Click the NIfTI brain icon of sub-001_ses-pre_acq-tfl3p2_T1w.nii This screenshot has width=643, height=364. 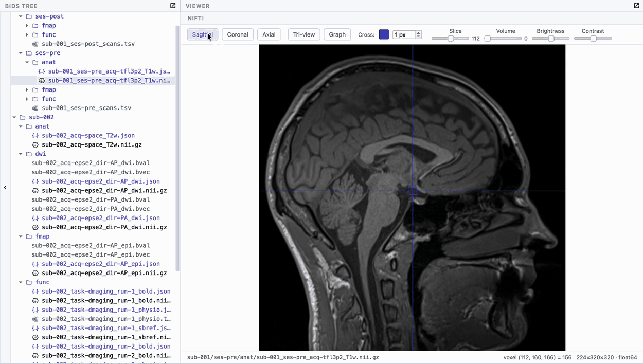pos(42,81)
